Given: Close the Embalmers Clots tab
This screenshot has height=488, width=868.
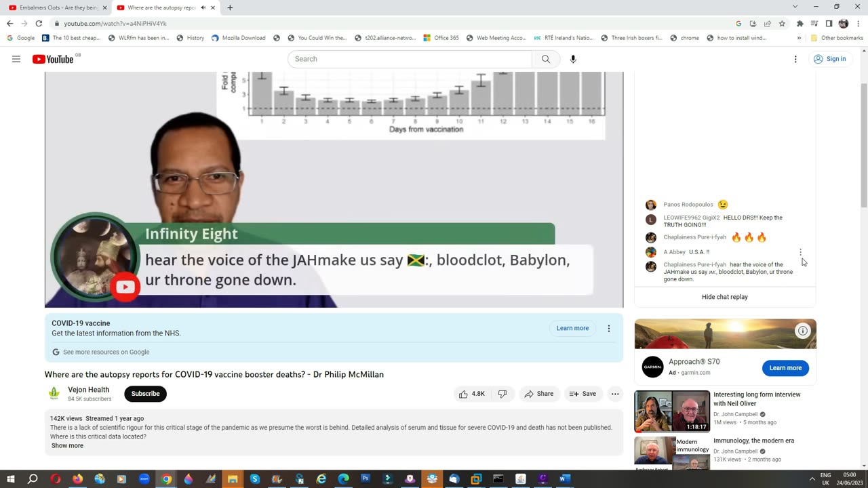Looking at the screenshot, I should click(x=104, y=7).
